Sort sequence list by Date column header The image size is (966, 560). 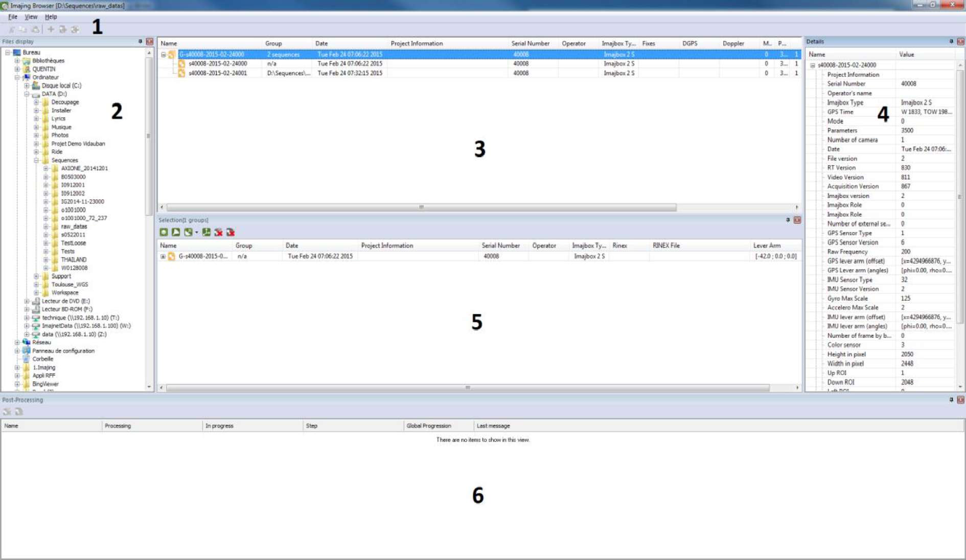click(349, 43)
